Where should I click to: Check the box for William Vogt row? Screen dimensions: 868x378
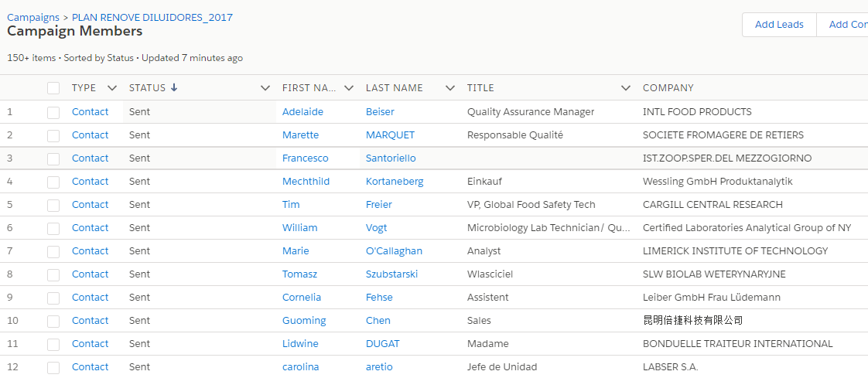(53, 229)
